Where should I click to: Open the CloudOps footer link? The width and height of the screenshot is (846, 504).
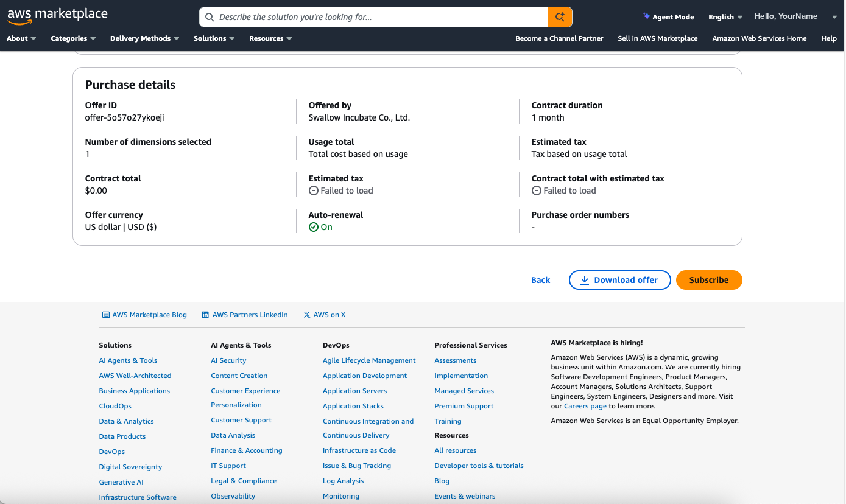pos(115,406)
